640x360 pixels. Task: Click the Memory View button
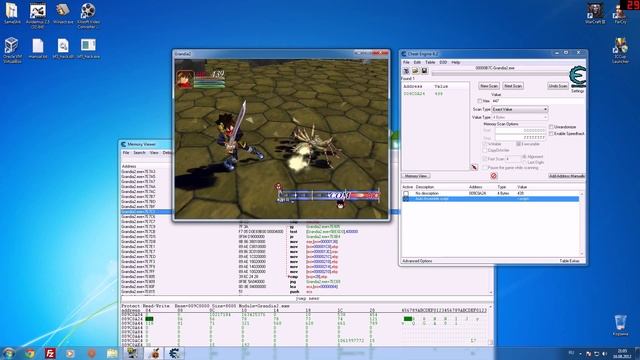pyautogui.click(x=416, y=176)
